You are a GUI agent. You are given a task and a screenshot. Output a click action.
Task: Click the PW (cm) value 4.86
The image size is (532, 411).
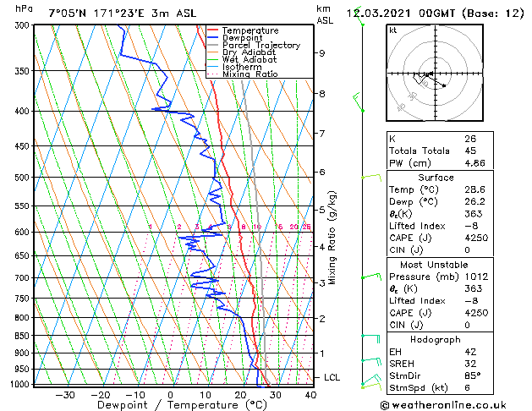[475, 162]
